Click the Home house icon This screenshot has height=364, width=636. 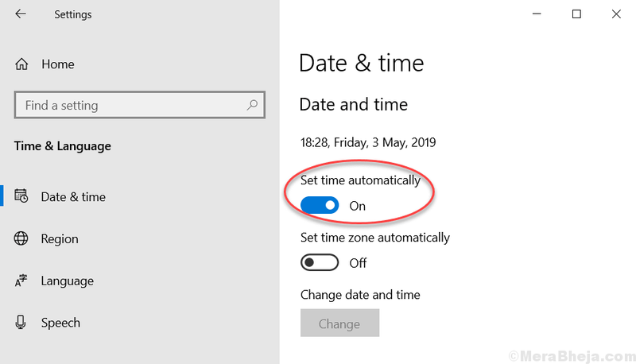pos(21,64)
